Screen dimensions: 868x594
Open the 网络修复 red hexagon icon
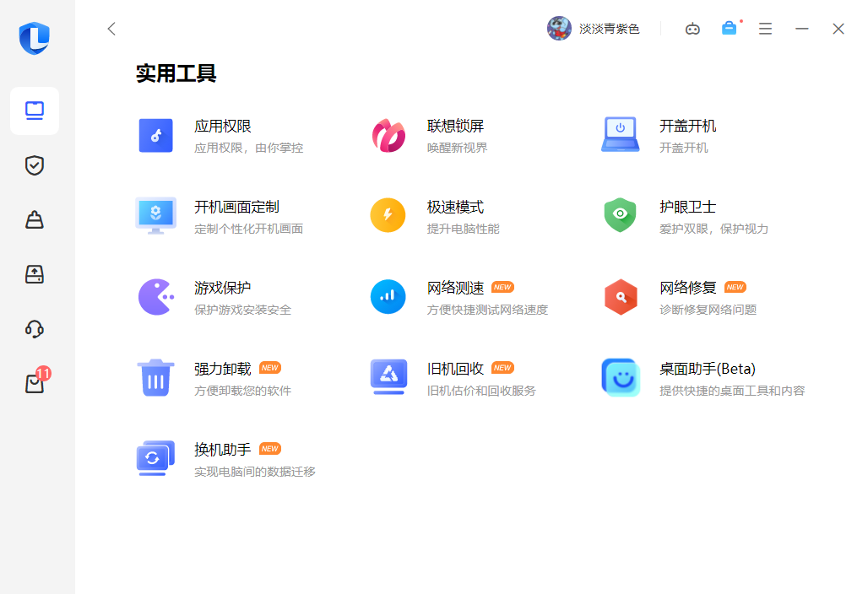621,297
